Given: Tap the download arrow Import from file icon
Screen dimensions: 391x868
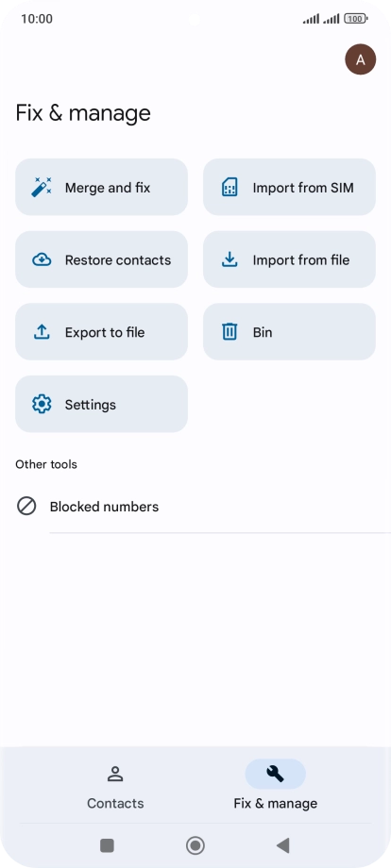Looking at the screenshot, I should click(229, 259).
